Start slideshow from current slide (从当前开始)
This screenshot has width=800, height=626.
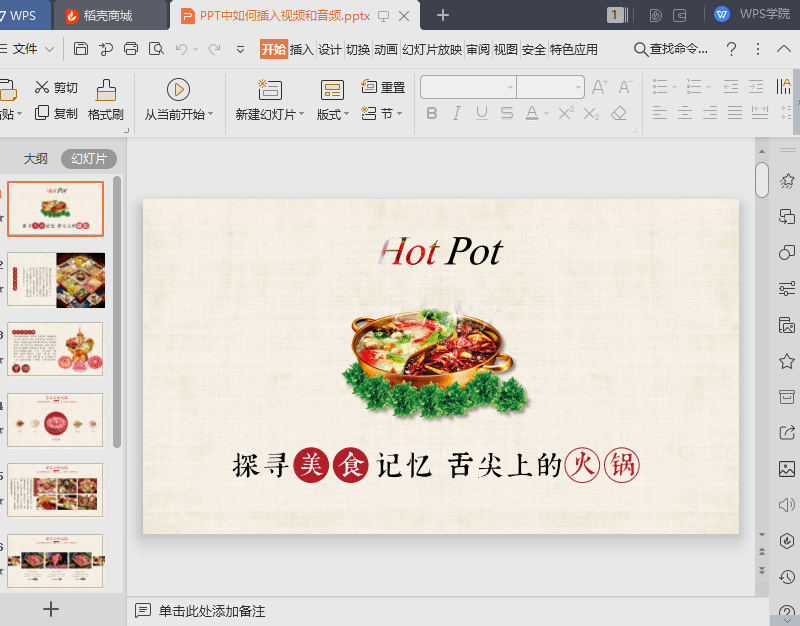178,100
